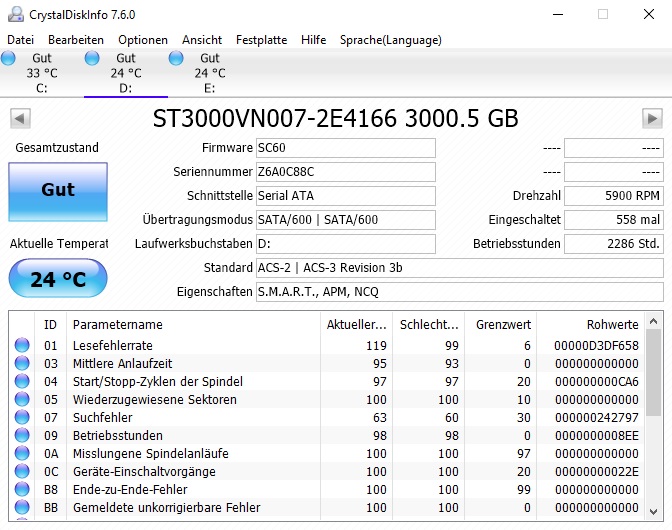The height and width of the screenshot is (530, 672).
Task: Click the Übertragungsmodus field SATA/600
Action: tap(346, 220)
